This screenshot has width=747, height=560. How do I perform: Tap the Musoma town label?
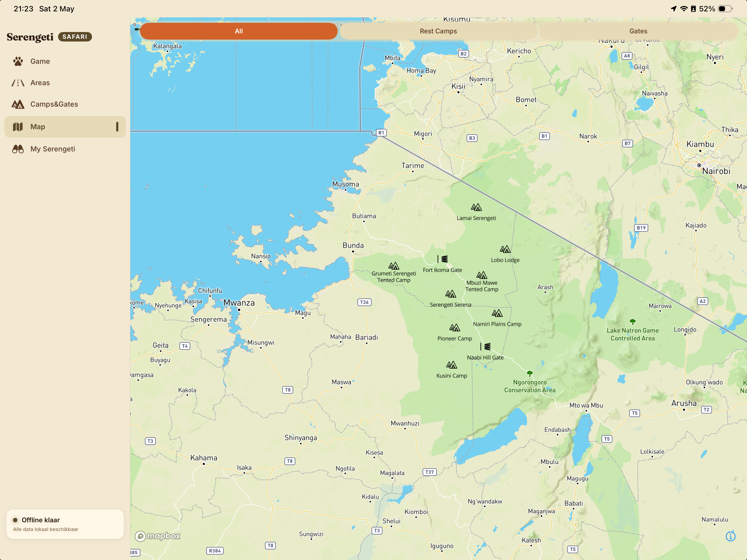coord(346,184)
